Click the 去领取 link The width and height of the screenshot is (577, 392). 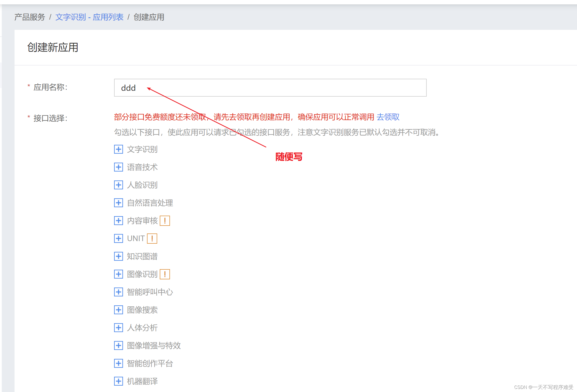pyautogui.click(x=388, y=117)
